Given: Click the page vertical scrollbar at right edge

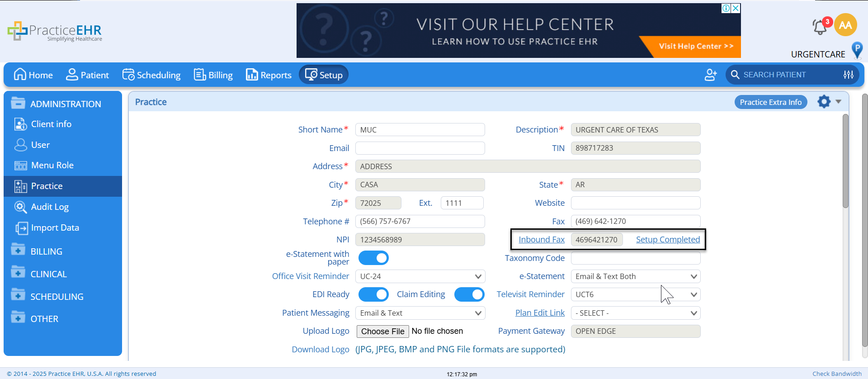Looking at the screenshot, I should (x=864, y=220).
